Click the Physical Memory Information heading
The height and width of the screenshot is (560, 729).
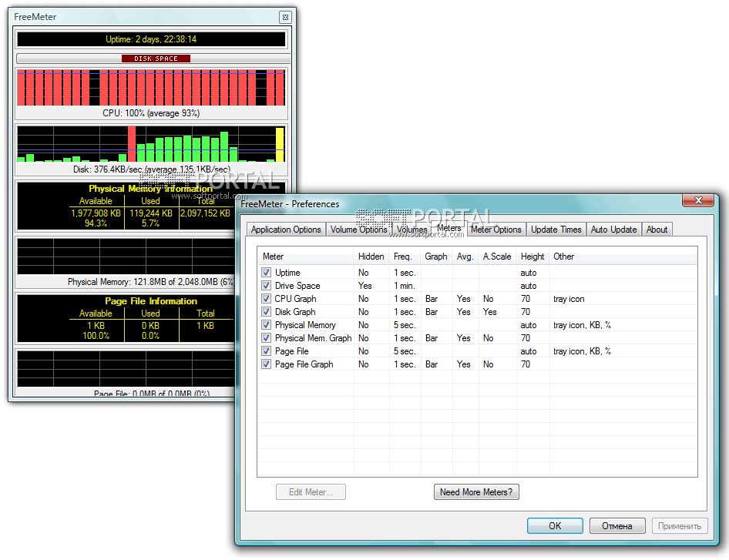click(x=151, y=189)
